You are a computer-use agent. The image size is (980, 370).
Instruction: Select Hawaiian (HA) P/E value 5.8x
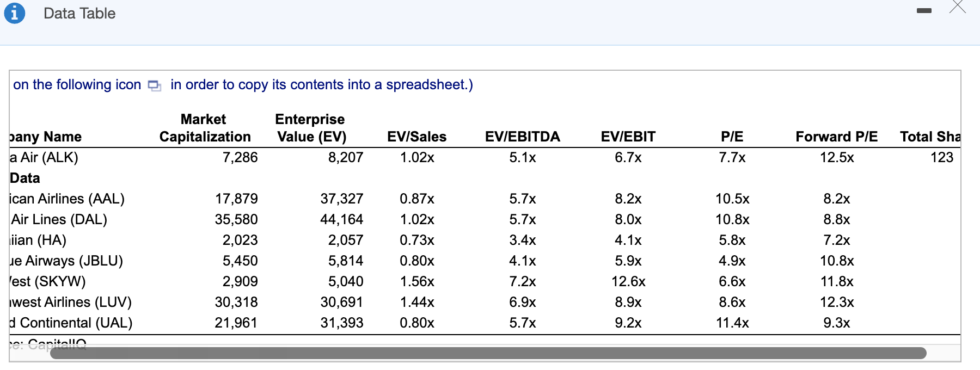[x=732, y=240]
